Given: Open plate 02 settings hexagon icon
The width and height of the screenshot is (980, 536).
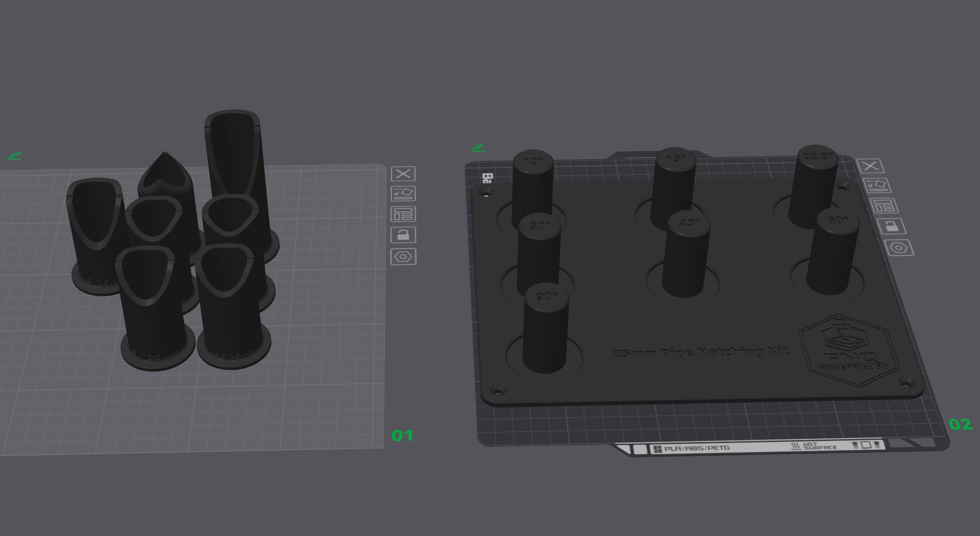Looking at the screenshot, I should coord(899,247).
